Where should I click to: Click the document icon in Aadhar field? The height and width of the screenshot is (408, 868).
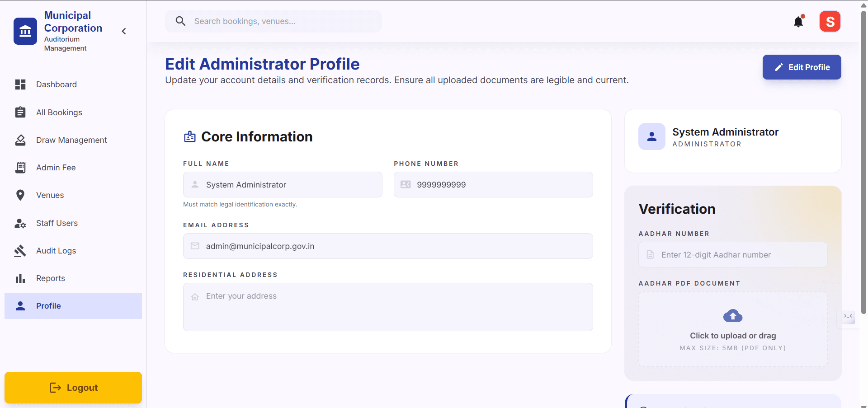tap(650, 255)
